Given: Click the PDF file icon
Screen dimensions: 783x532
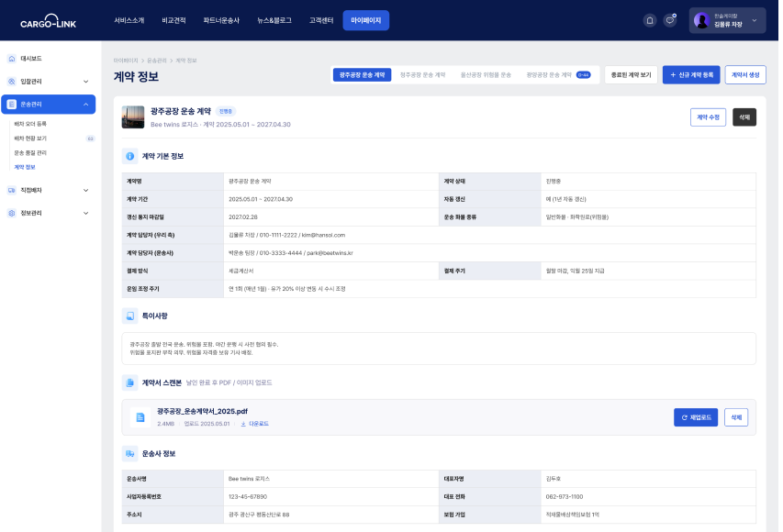Looking at the screenshot, I should point(140,417).
